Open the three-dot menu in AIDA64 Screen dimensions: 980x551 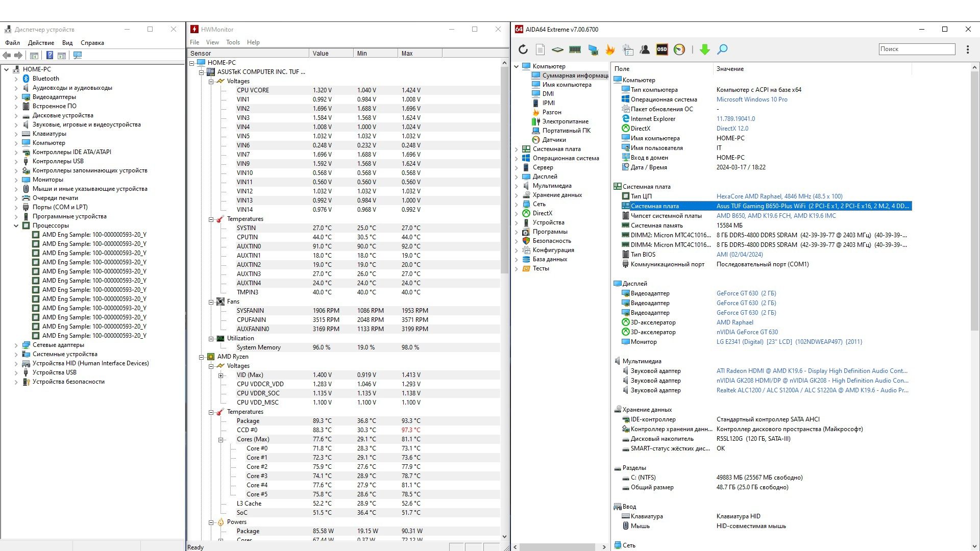(968, 49)
